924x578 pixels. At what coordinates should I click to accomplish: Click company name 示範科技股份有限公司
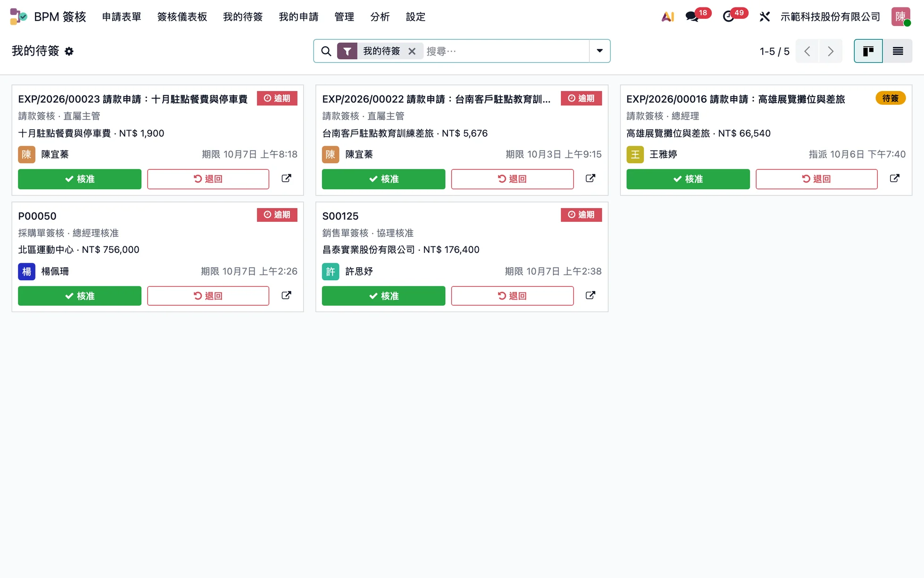pyautogui.click(x=830, y=17)
